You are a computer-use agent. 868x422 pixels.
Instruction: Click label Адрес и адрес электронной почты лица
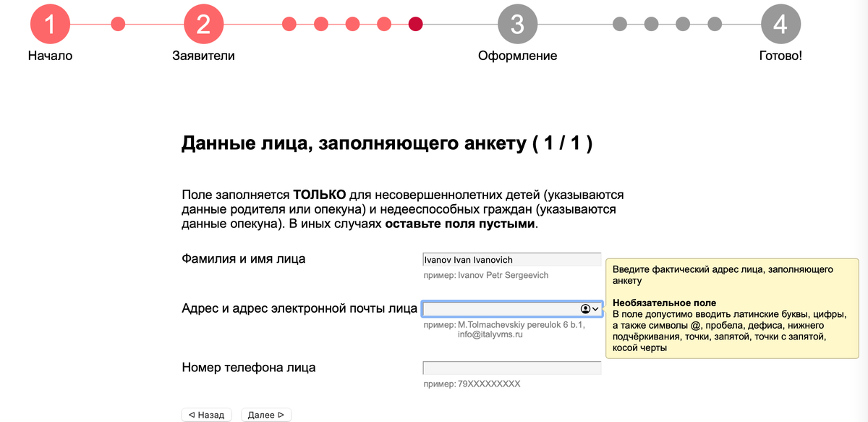(x=299, y=308)
